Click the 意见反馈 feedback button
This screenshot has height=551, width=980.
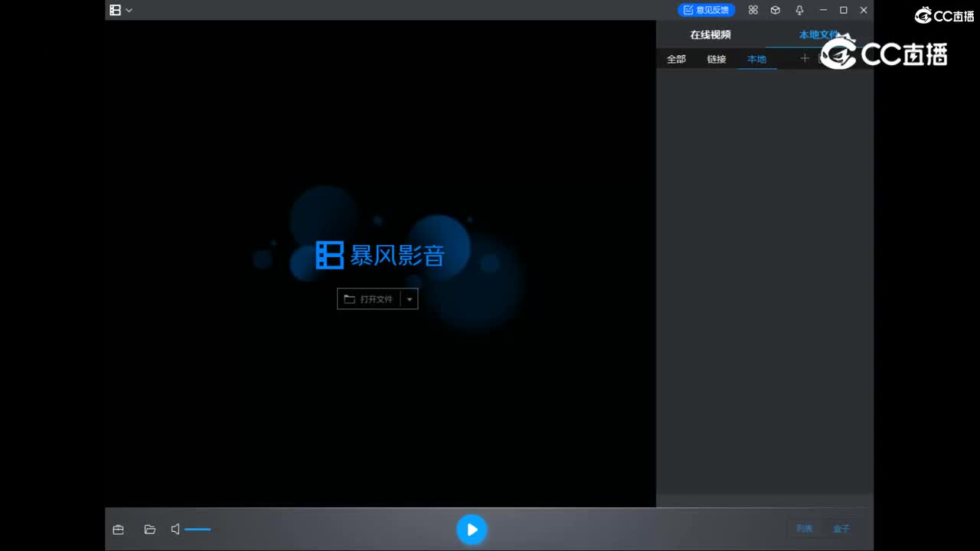(706, 10)
